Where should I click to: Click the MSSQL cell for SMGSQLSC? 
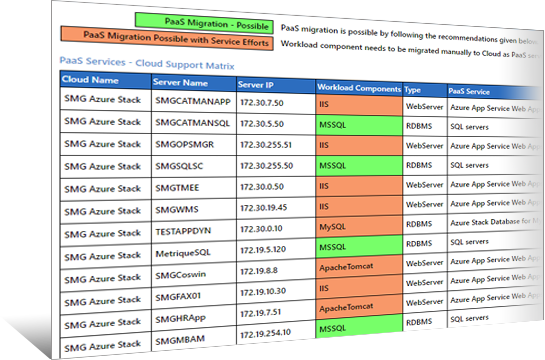click(359, 165)
